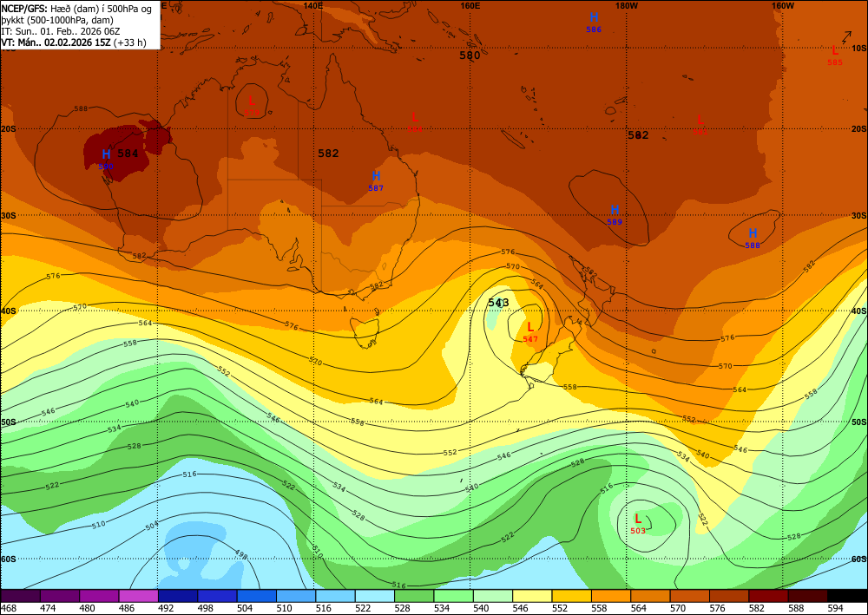Click legend value 588
Image resolution: width=868 pixels, height=615 pixels.
click(x=796, y=608)
